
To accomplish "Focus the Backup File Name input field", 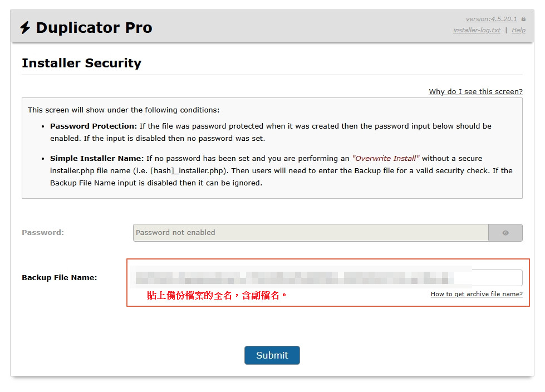I will click(328, 277).
